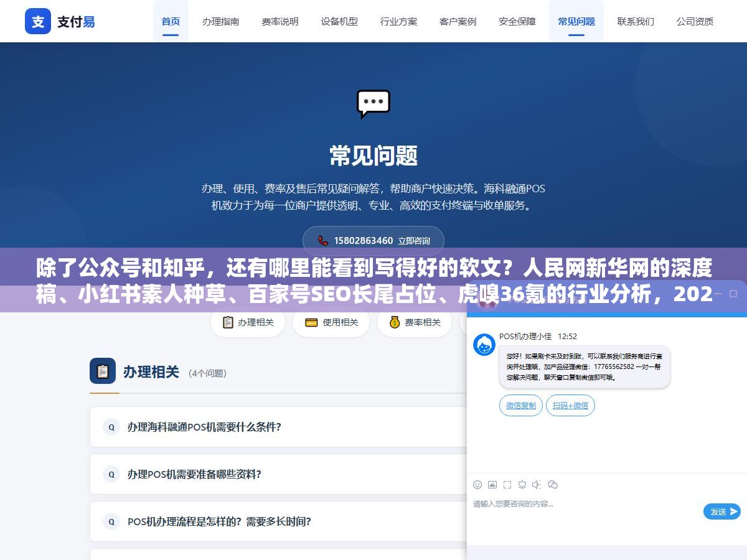Click the (4个问题) count label
This screenshot has height=560, width=747.
click(x=207, y=373)
